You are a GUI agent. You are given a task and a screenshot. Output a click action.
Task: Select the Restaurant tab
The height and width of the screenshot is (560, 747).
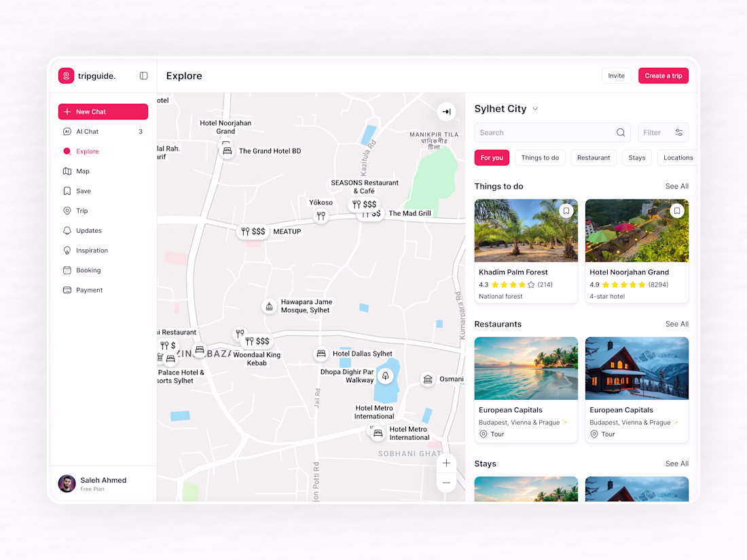(x=593, y=157)
